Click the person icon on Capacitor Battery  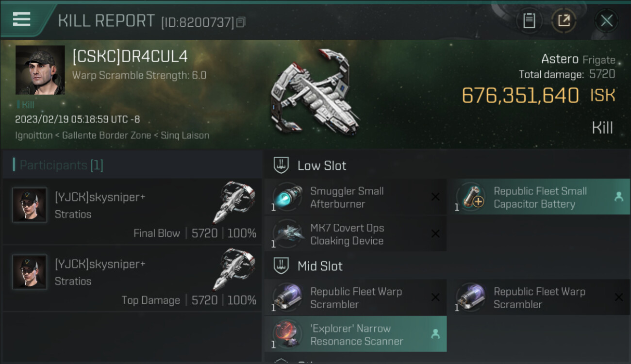(x=618, y=197)
